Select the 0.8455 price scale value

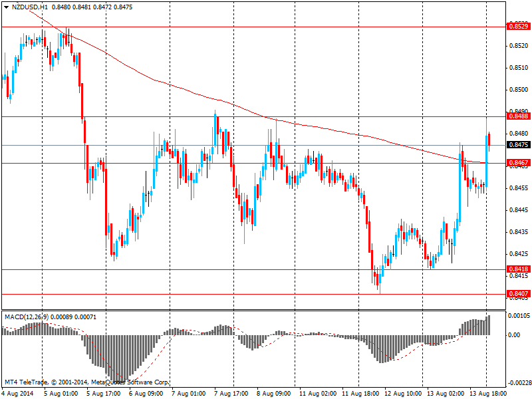pyautogui.click(x=519, y=188)
